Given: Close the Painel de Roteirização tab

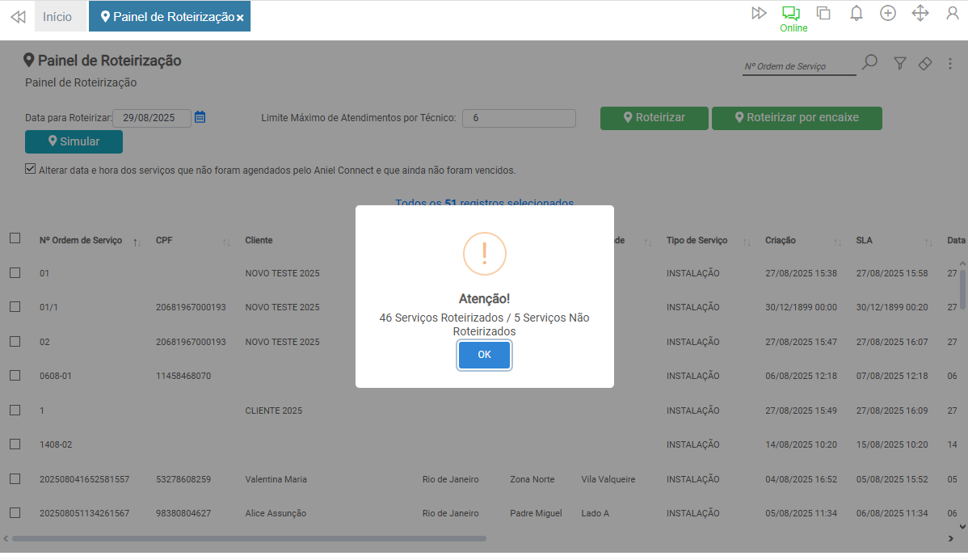Looking at the screenshot, I should [x=240, y=18].
